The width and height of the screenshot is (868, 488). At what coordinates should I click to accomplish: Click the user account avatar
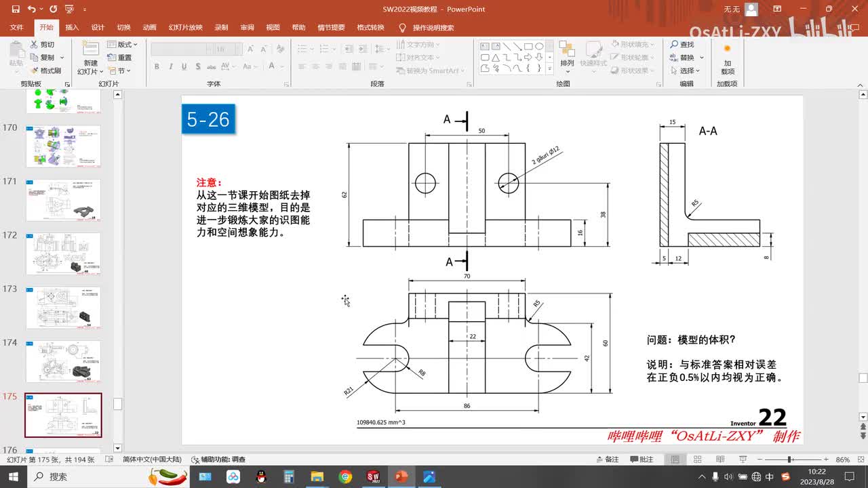tap(751, 9)
